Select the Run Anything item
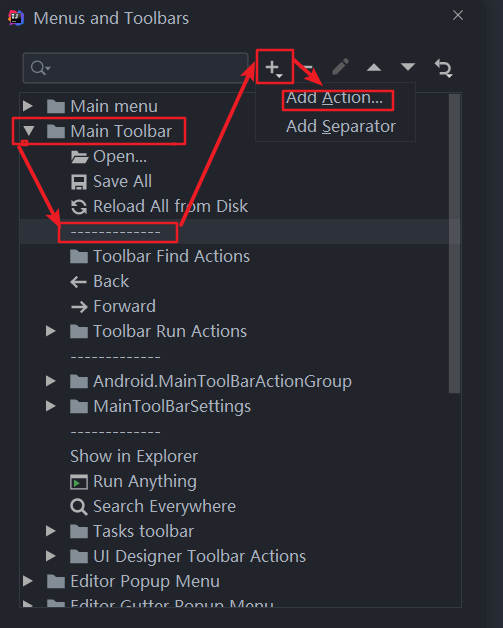Viewport: 503px width, 628px height. click(133, 482)
